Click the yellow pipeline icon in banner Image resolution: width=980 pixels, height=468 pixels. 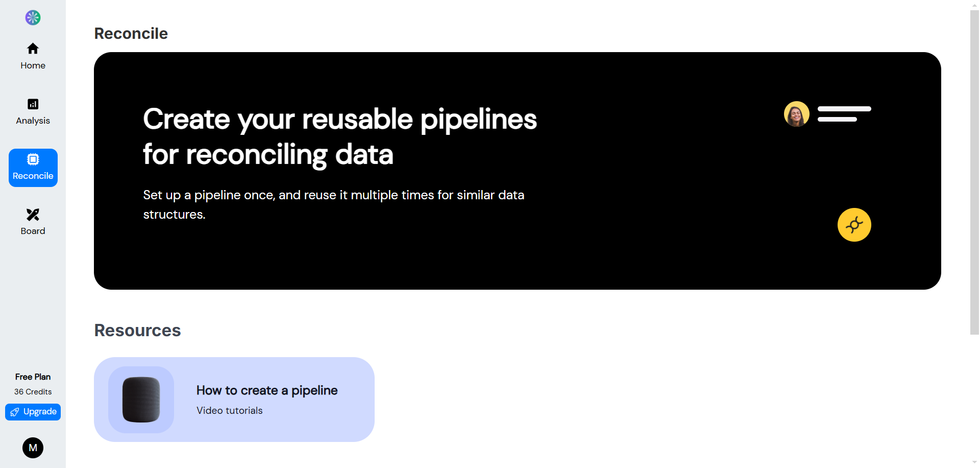[x=854, y=225]
